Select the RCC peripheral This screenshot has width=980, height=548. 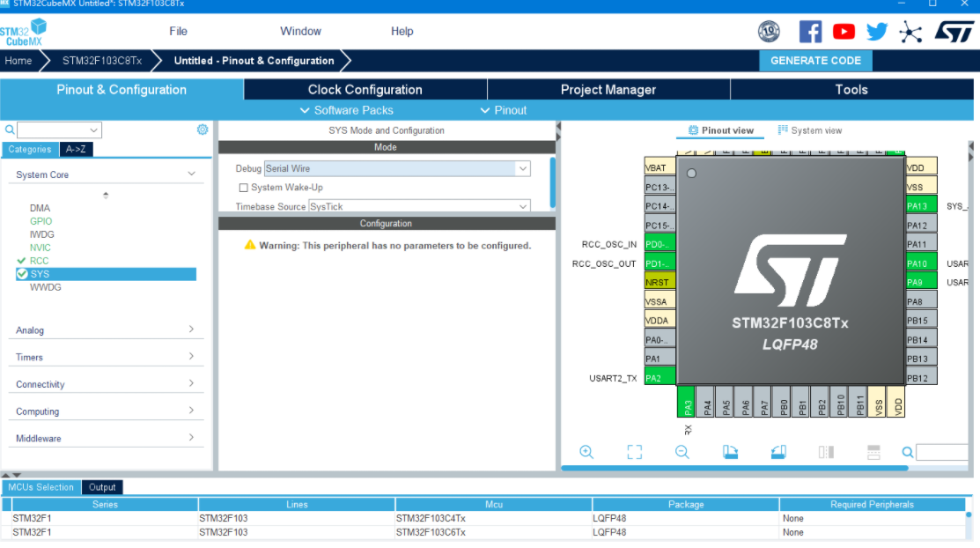(x=39, y=261)
